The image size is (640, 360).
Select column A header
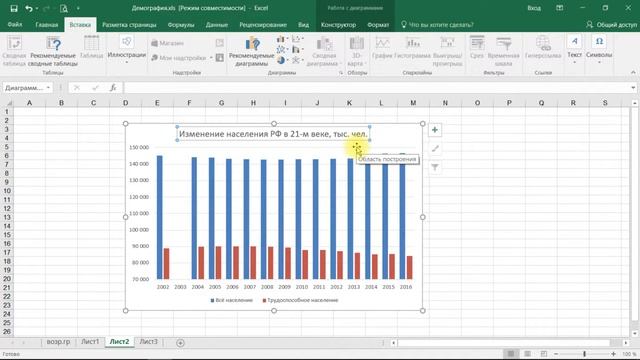tap(29, 103)
